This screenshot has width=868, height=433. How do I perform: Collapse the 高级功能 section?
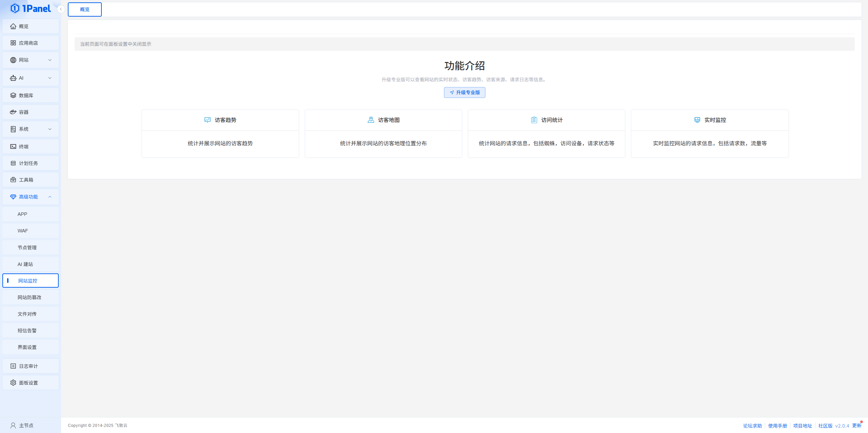click(50, 197)
